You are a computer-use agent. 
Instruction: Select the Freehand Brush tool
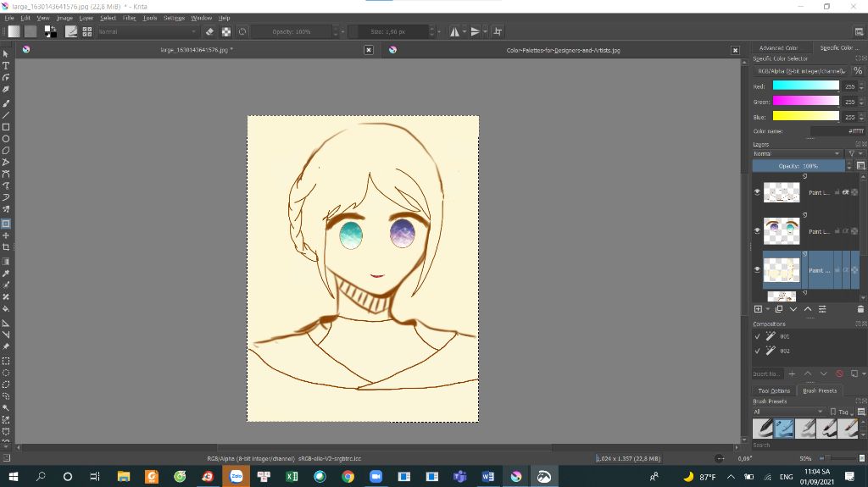pyautogui.click(x=6, y=103)
